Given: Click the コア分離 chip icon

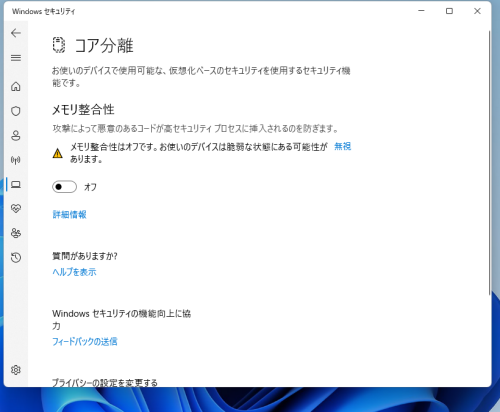Looking at the screenshot, I should (x=59, y=45).
